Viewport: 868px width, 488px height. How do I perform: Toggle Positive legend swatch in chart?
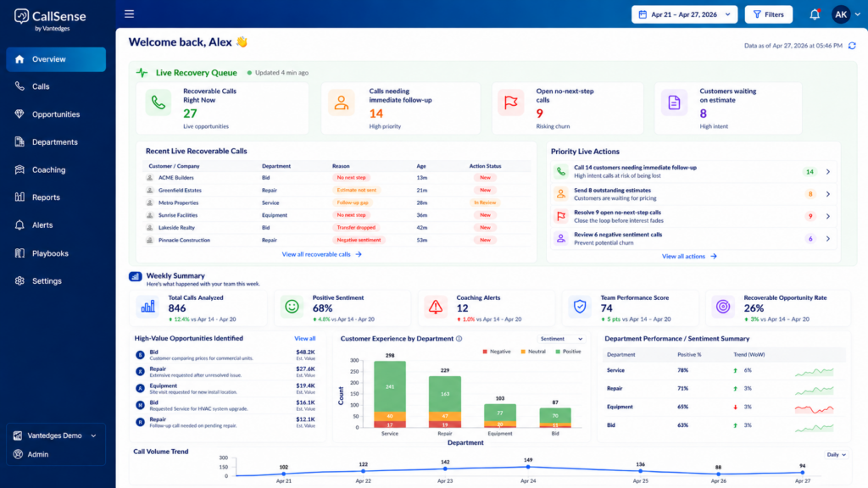click(x=558, y=352)
